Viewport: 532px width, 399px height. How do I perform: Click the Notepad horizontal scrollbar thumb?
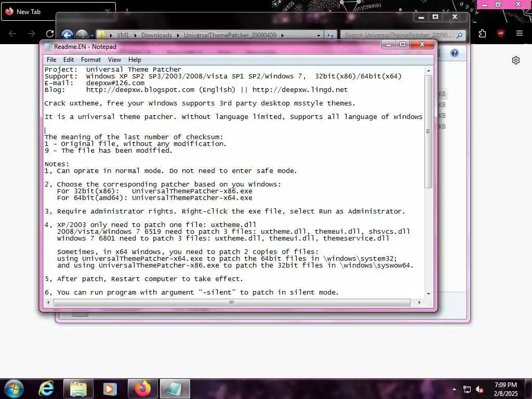232,302
